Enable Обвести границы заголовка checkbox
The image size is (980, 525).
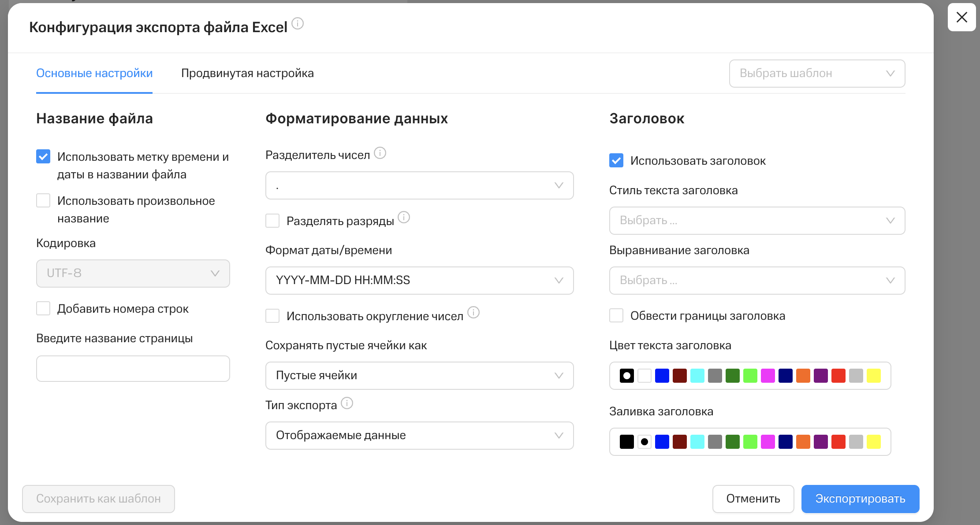(616, 315)
